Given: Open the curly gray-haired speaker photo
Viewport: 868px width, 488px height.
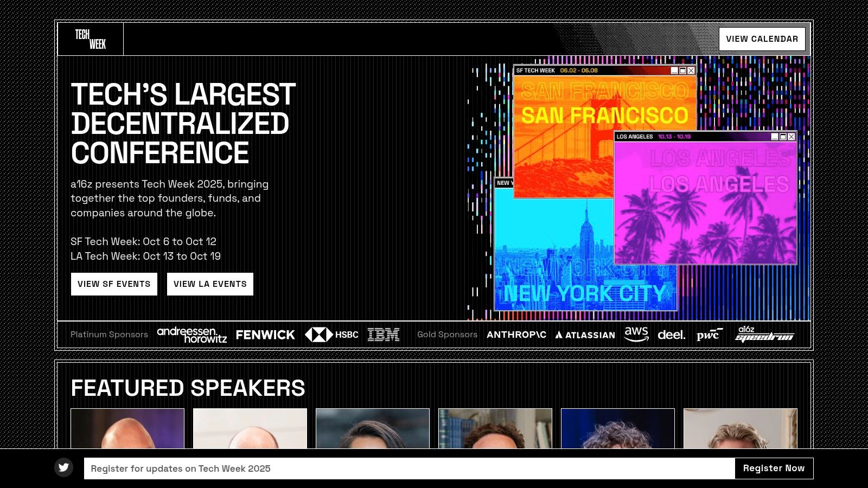Looking at the screenshot, I should pyautogui.click(x=618, y=428).
